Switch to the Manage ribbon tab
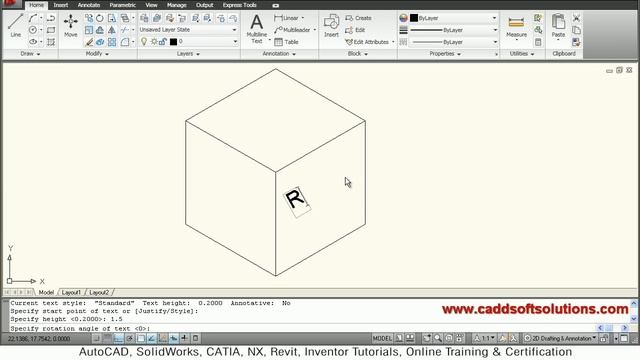 (x=177, y=5)
